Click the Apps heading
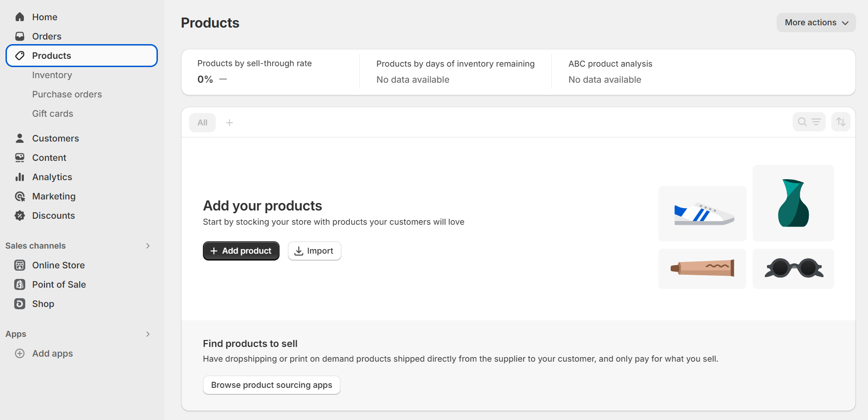The image size is (868, 420). coord(16,334)
